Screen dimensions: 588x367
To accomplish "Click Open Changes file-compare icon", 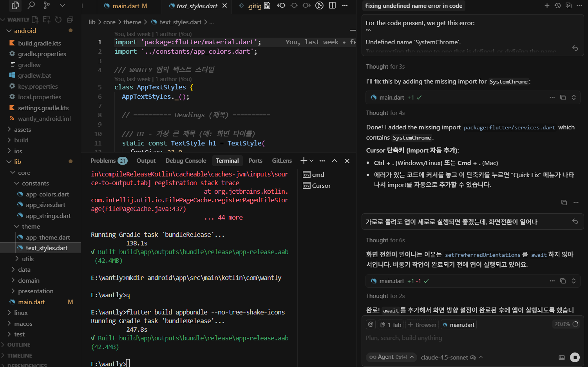I will (x=268, y=5).
